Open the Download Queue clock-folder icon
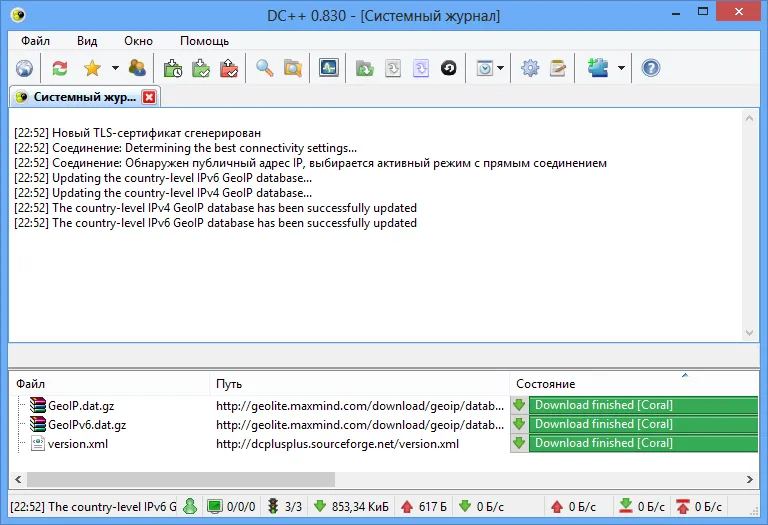 tap(172, 68)
